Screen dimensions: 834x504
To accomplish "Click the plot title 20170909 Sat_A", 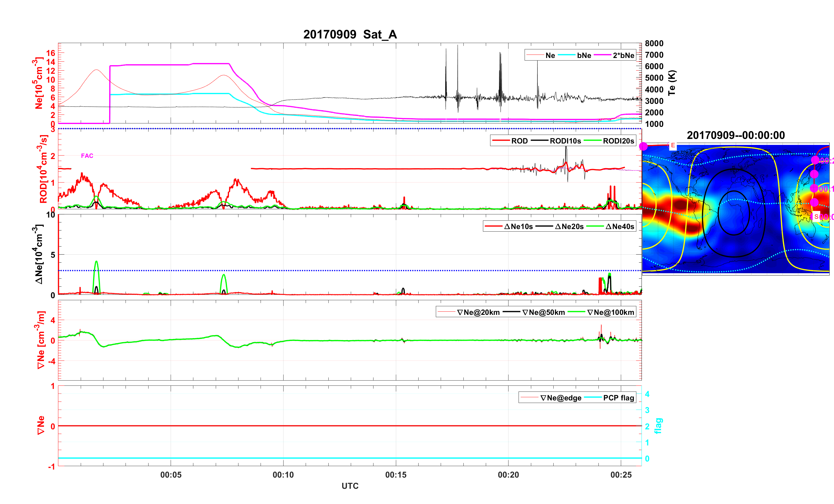I will coord(350,34).
